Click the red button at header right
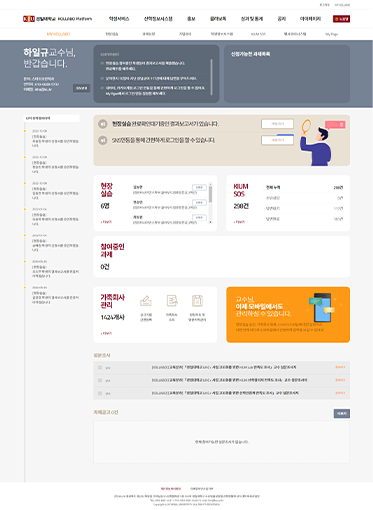Image resolution: width=373 pixels, height=510 pixels. (341, 19)
